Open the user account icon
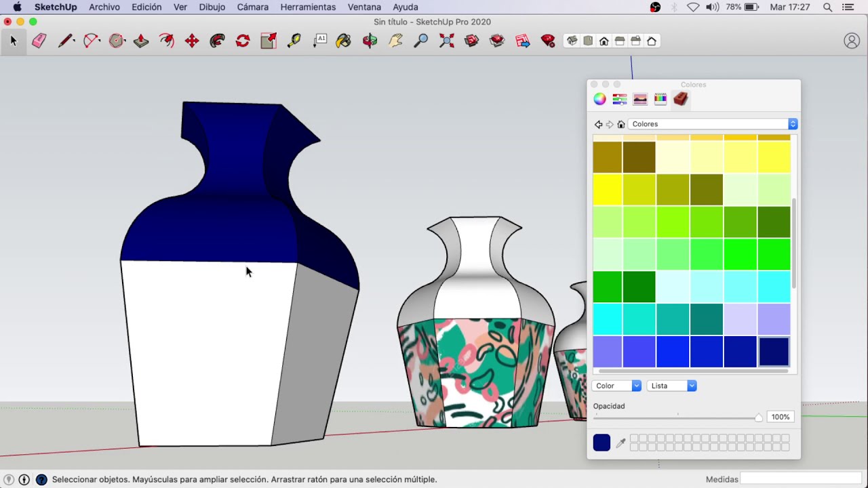 852,41
